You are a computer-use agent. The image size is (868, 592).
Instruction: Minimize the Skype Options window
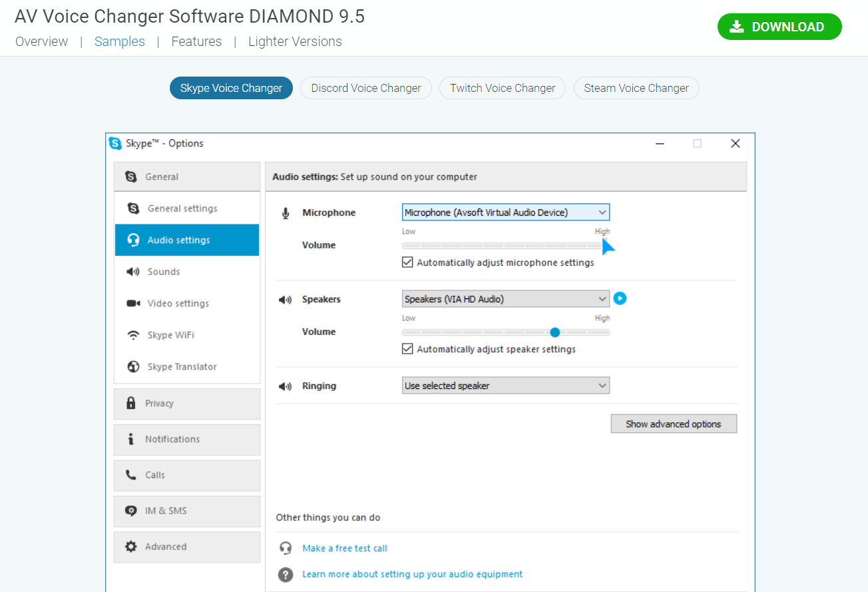(x=660, y=144)
